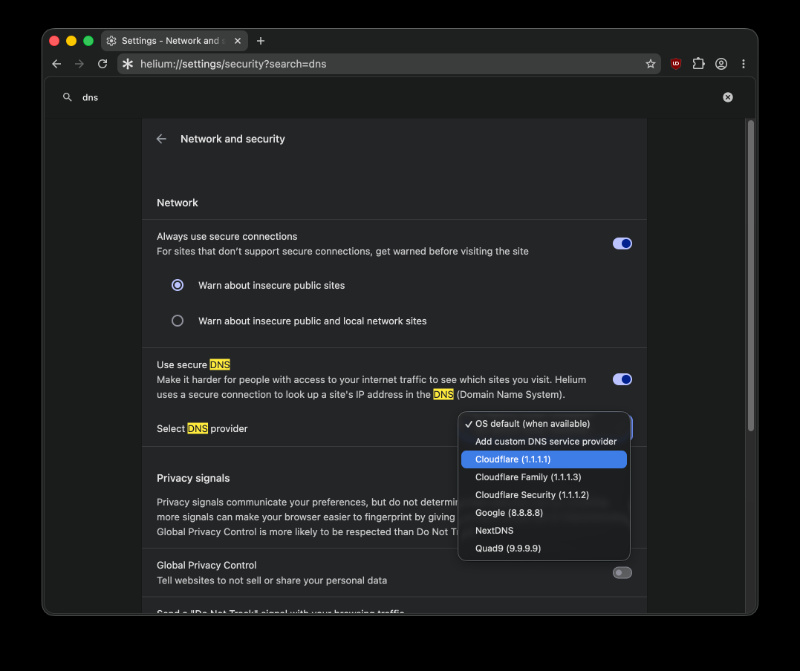Go back from Network and security page
Viewport: 800px width, 671px height.
click(161, 139)
